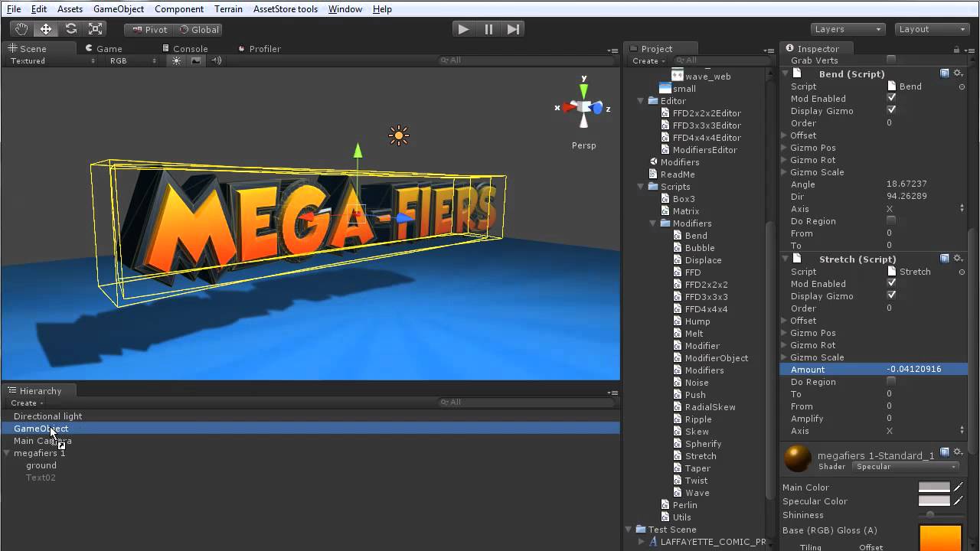The height and width of the screenshot is (551, 980).
Task: Pick Specular Color with eyedropper
Action: click(x=958, y=500)
